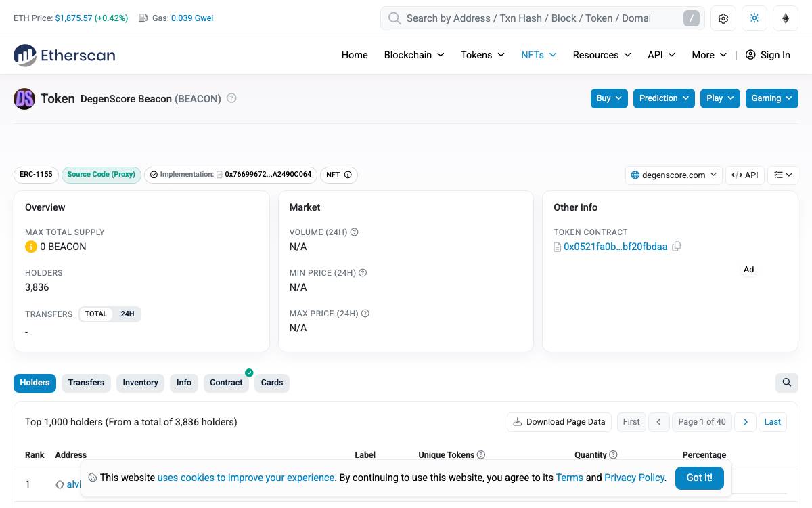Viewport: 812px width, 508px height.
Task: Go to Home nav link
Action: [x=355, y=55]
